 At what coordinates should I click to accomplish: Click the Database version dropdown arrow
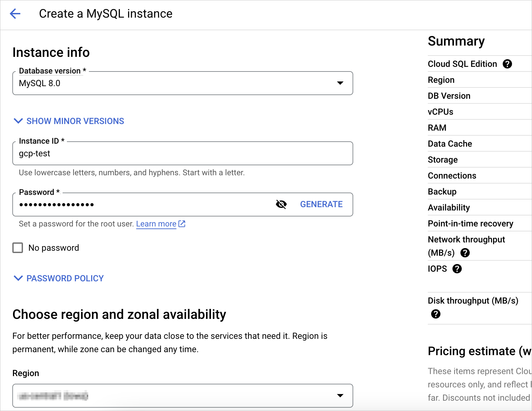coord(340,83)
